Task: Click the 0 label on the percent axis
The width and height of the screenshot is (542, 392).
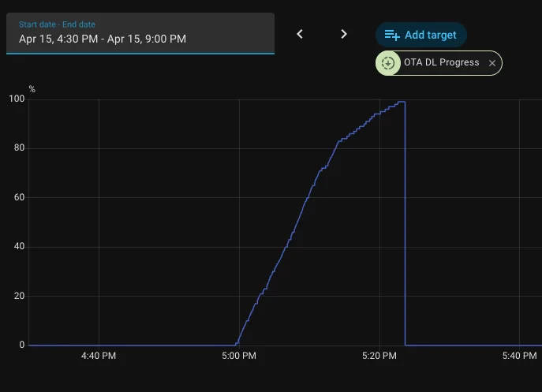Action: click(x=22, y=345)
